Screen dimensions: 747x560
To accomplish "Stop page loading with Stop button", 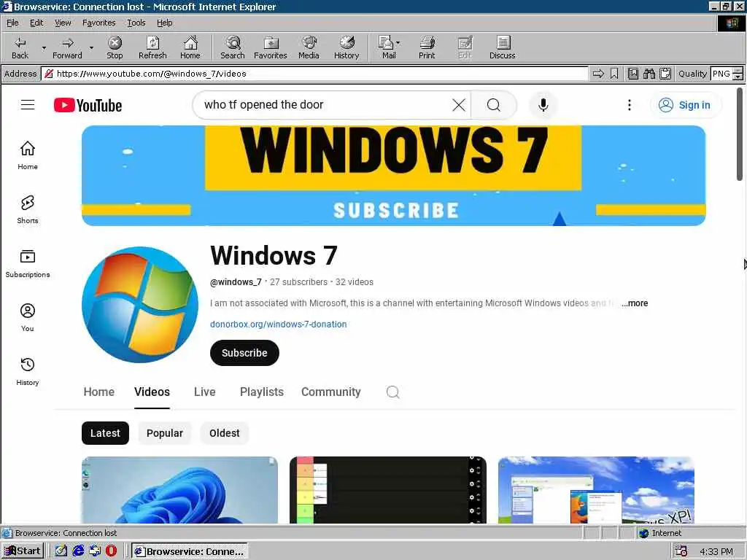I will pos(115,47).
